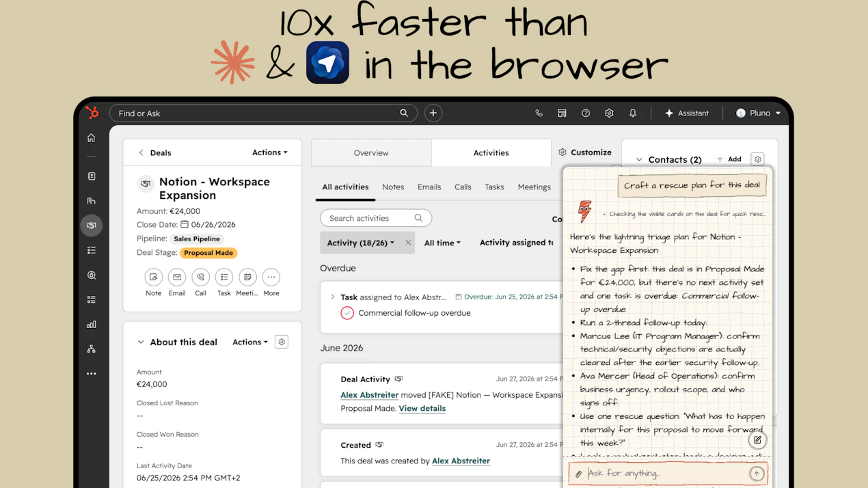Open the Pluno account menu
The width and height of the screenshot is (868, 488).
(758, 113)
